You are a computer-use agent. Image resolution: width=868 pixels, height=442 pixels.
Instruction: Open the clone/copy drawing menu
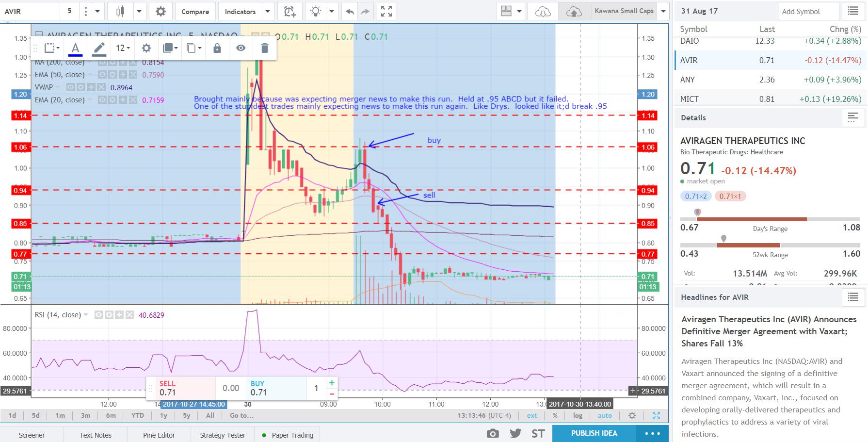[x=193, y=48]
